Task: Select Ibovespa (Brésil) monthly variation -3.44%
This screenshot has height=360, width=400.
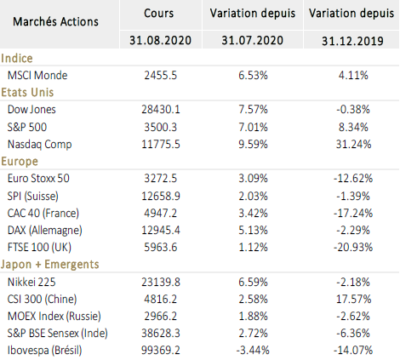Action: [253, 350]
